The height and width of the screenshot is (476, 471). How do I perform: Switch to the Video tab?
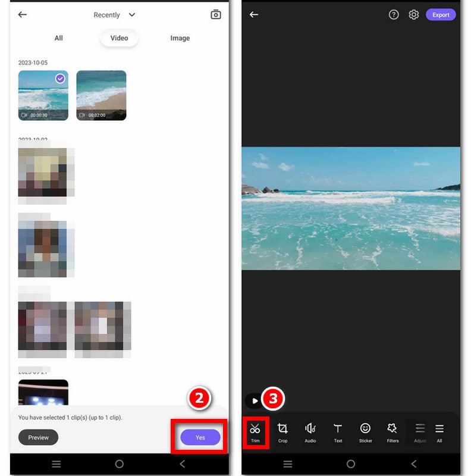pyautogui.click(x=119, y=38)
